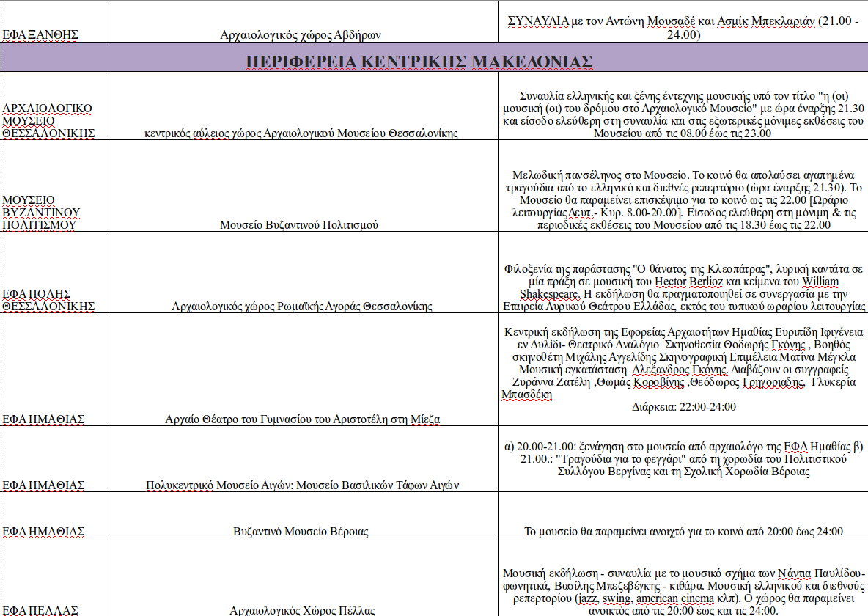Image resolution: width=868 pixels, height=616 pixels.
Task: Click the Αρχαιολογικός χώρος Αβδήρων cell
Action: pyautogui.click(x=301, y=34)
